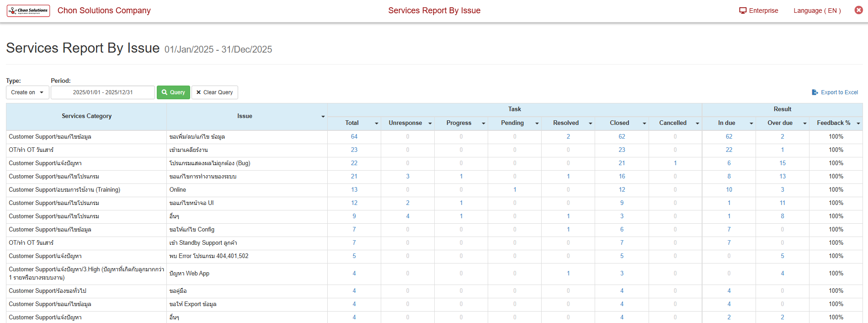Open the Total column sort arrow

377,124
